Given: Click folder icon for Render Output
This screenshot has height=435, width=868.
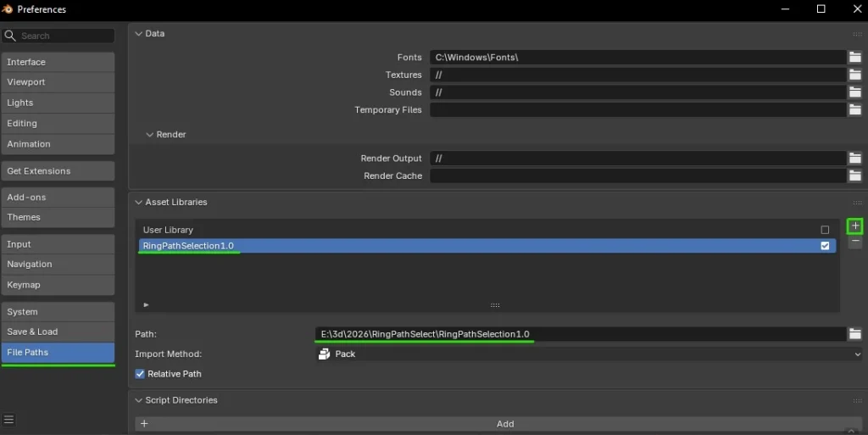Looking at the screenshot, I should pyautogui.click(x=855, y=159).
